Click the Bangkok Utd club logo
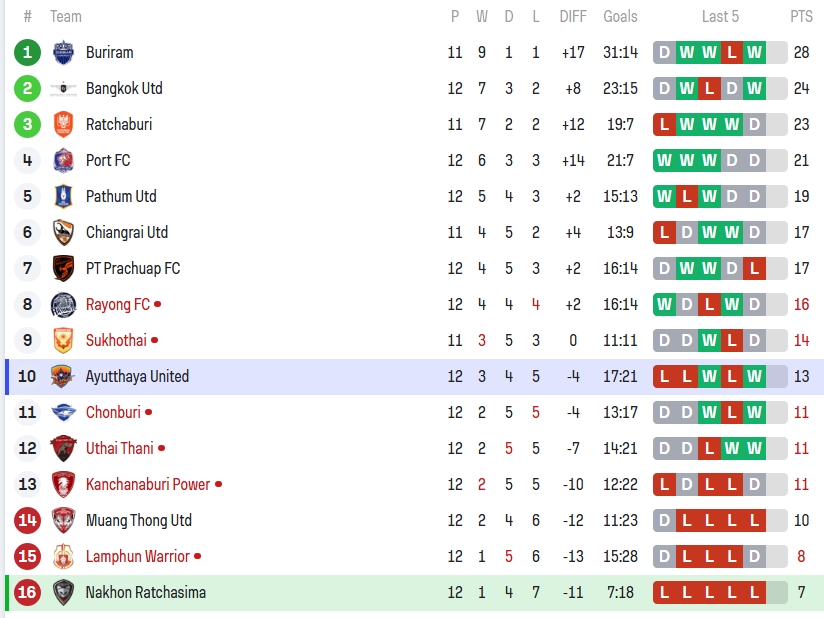 coord(63,88)
